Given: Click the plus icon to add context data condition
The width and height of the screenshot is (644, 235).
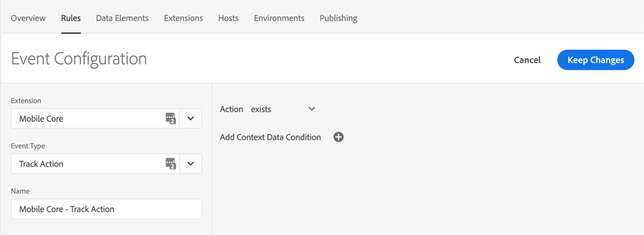Looking at the screenshot, I should (339, 137).
